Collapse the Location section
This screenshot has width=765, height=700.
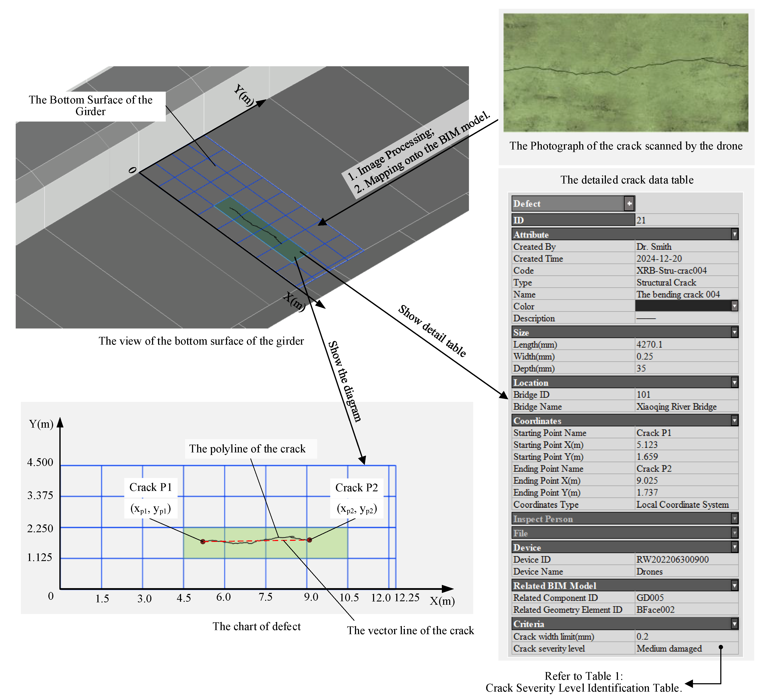coord(735,382)
